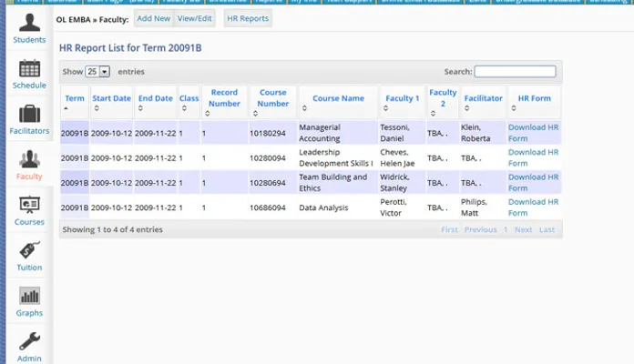Sort by Facilitator column header
This screenshot has height=364, width=634.
[x=483, y=98]
